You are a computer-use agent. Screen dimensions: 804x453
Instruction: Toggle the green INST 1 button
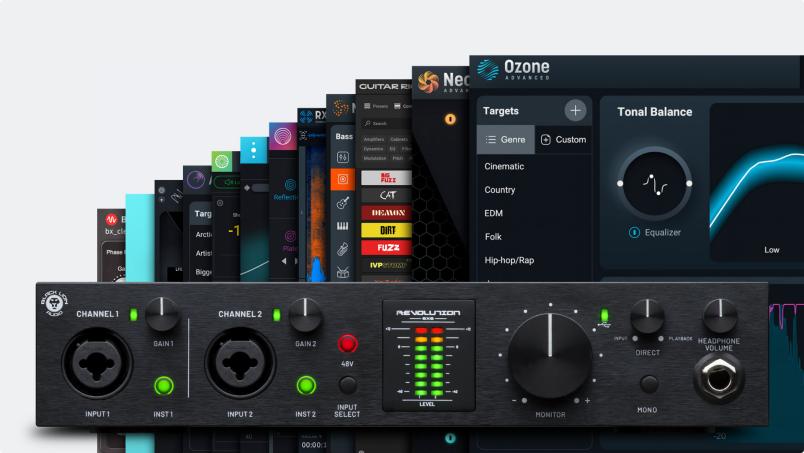pyautogui.click(x=163, y=385)
